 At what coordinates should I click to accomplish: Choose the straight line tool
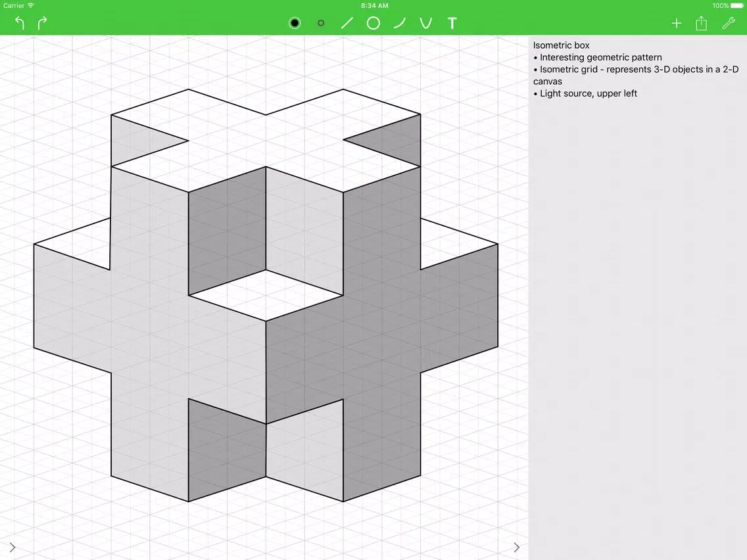347,23
